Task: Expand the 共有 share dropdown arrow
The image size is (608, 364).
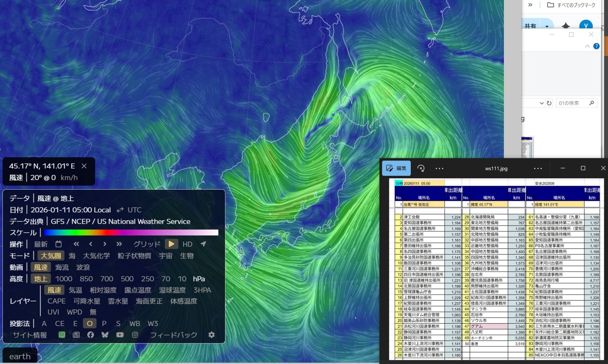Action: point(547,26)
